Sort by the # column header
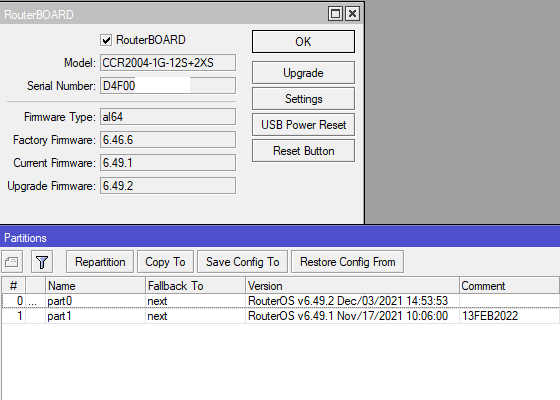Image resolution: width=560 pixels, height=400 pixels. [x=13, y=286]
